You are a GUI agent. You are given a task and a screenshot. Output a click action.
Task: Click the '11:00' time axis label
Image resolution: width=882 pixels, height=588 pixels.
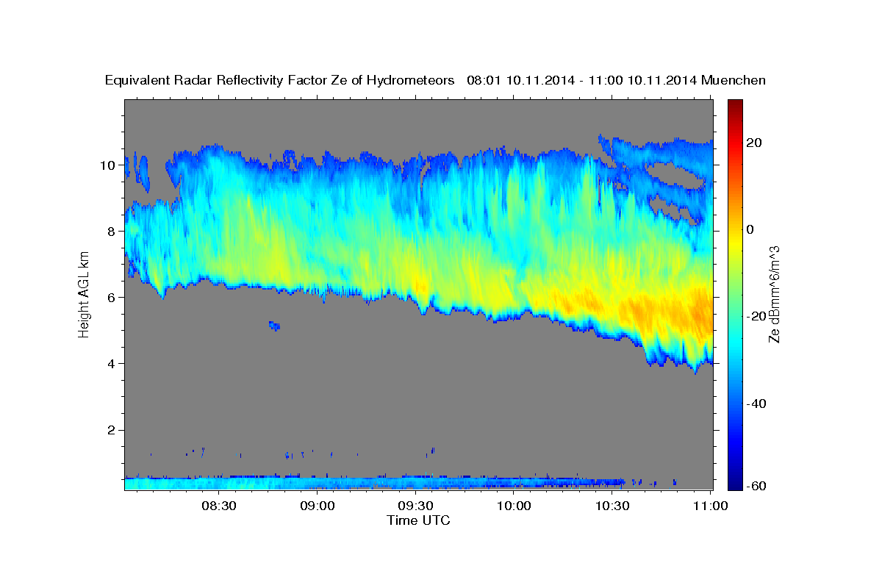pos(711,506)
